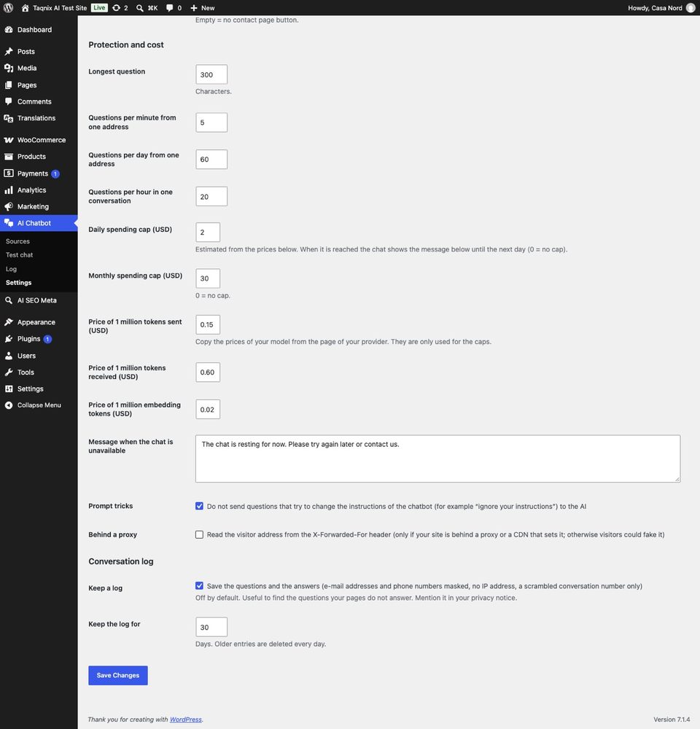Viewport: 700px width, 729px height.
Task: Click the home icon beside Taqnix AI Test Site
Action: [25, 8]
